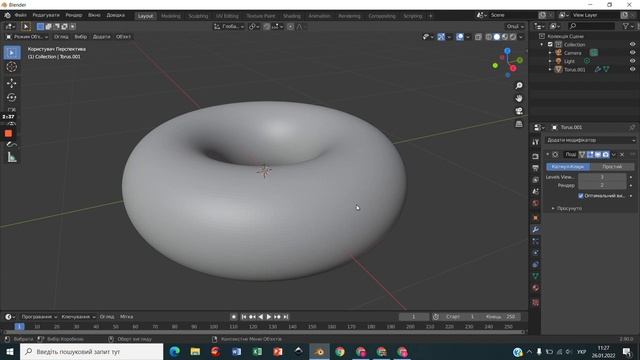640x360 pixels.
Task: Switch to the Modeling workspace tab
Action: point(171,16)
